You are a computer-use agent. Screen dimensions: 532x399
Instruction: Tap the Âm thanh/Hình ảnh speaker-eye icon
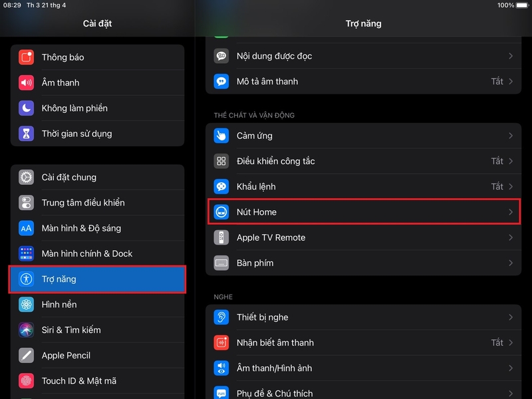[221, 368]
